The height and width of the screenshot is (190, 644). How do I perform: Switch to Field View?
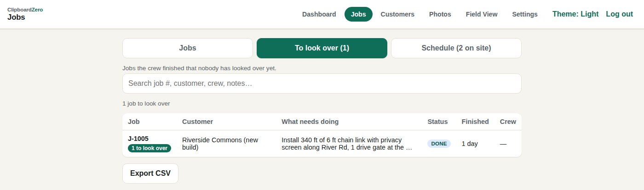click(x=482, y=14)
